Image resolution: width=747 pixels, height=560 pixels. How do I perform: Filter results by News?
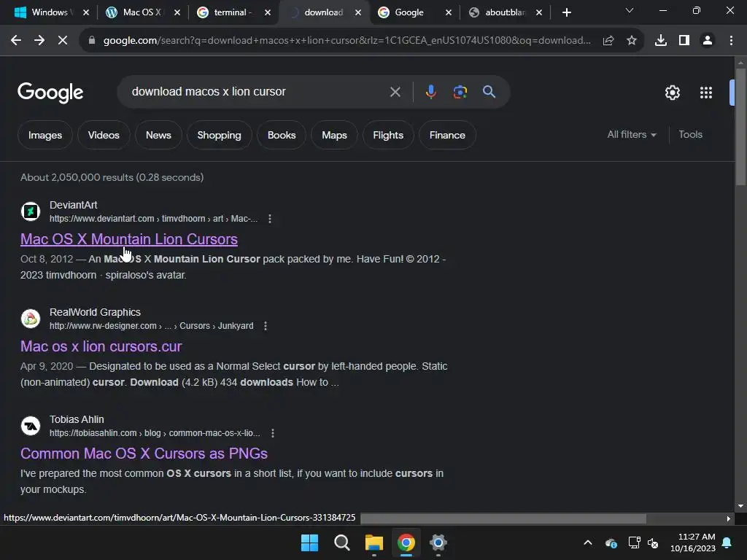[158, 135]
